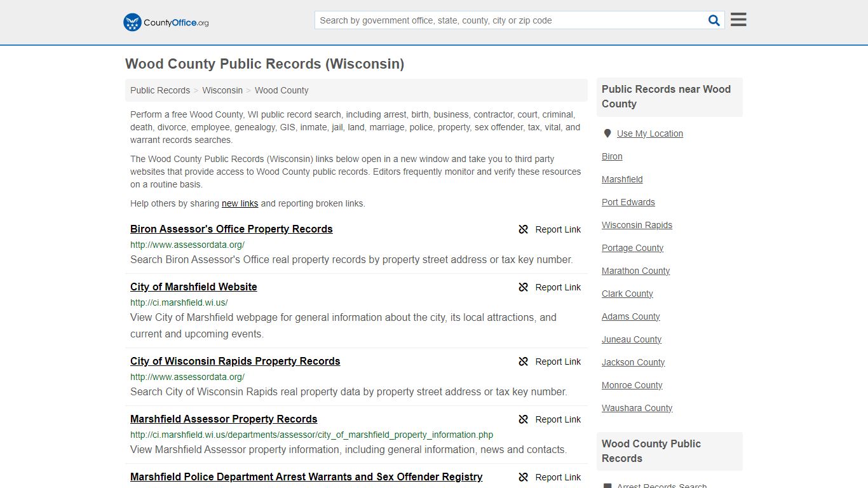Click the search magnifier icon
The image size is (868, 488).
tap(714, 20)
